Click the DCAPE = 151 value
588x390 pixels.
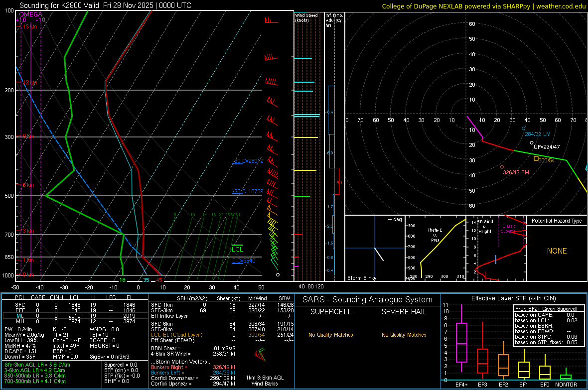click(x=20, y=351)
